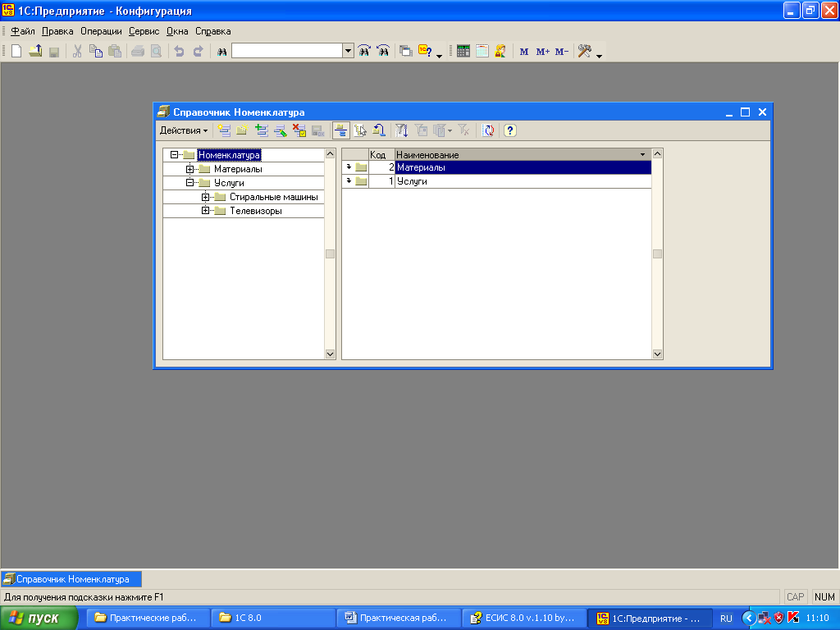Select Услуги folder in the tree
The width and height of the screenshot is (840, 630).
(x=229, y=183)
